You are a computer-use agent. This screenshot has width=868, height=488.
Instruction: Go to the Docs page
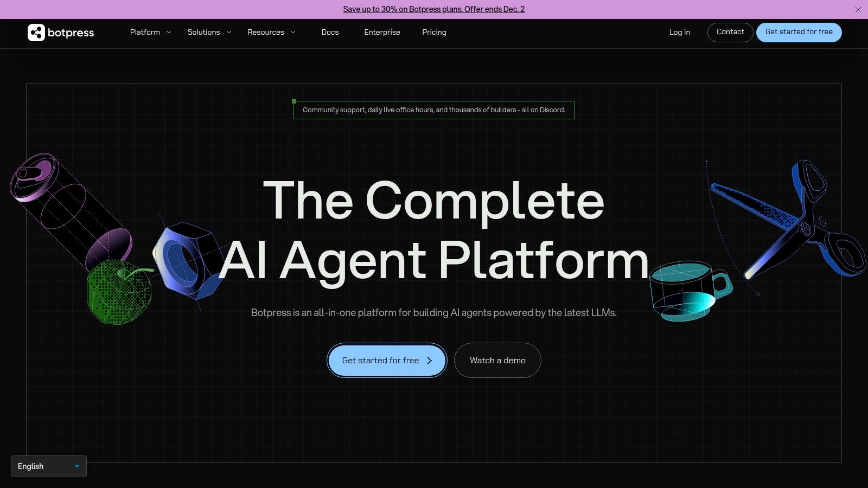[330, 32]
